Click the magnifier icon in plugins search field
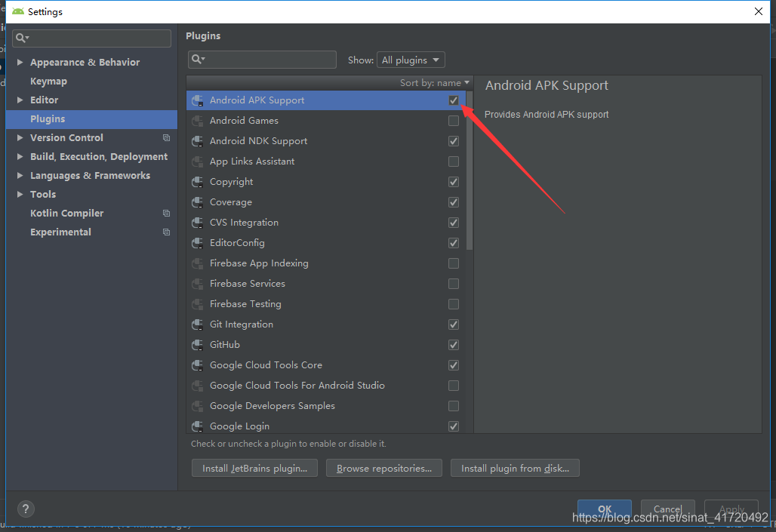Viewport: 776px width, 532px height. [x=198, y=60]
